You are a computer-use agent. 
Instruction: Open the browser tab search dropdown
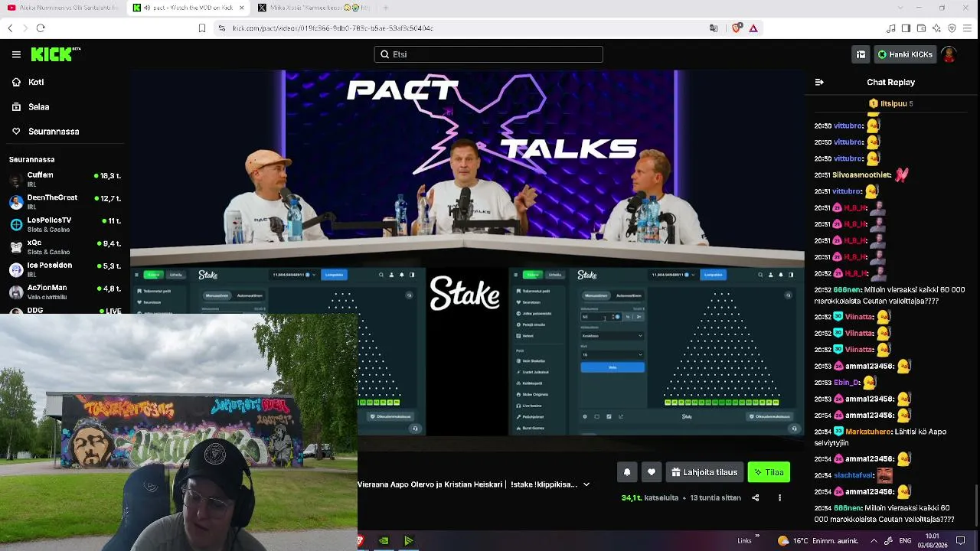(899, 8)
